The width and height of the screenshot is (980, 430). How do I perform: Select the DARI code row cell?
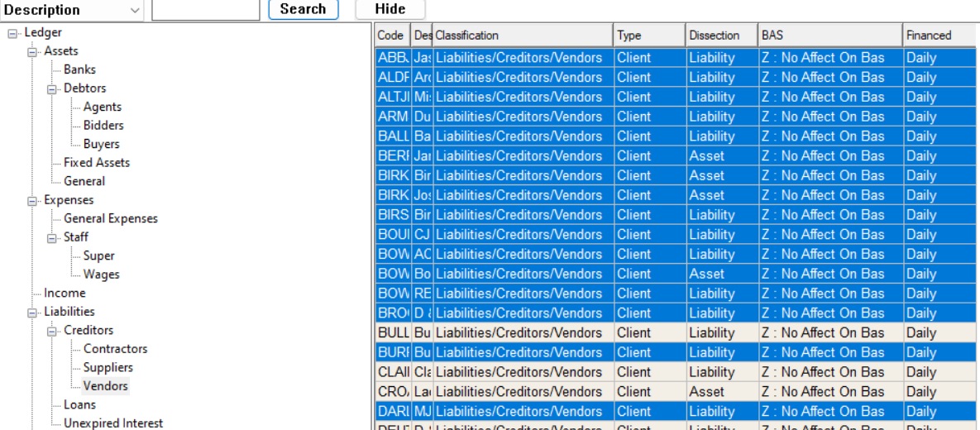tap(393, 411)
